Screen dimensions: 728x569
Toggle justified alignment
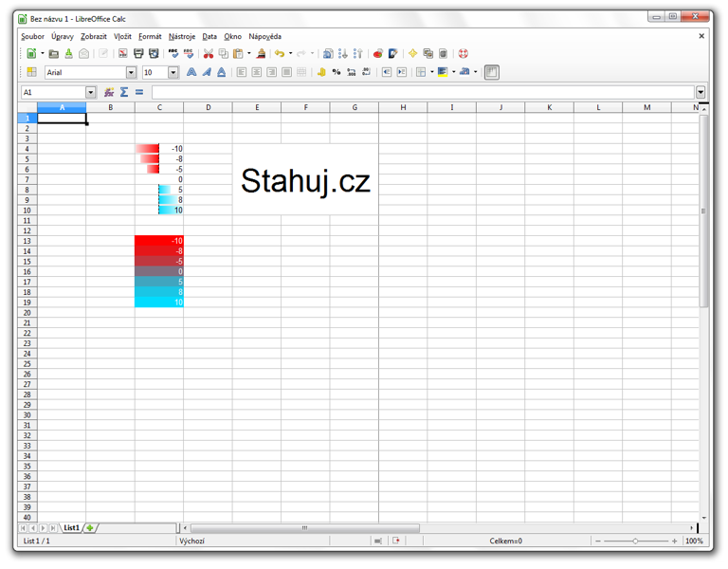pyautogui.click(x=287, y=72)
